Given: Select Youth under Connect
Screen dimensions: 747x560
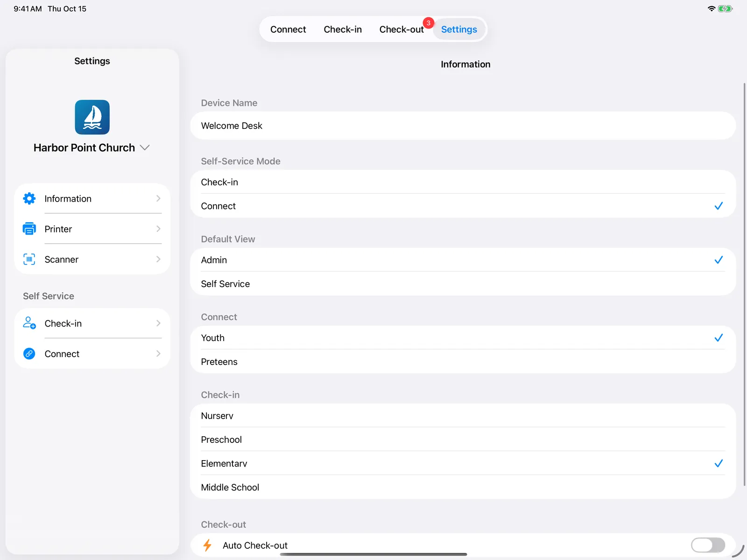Looking at the screenshot, I should tap(463, 338).
